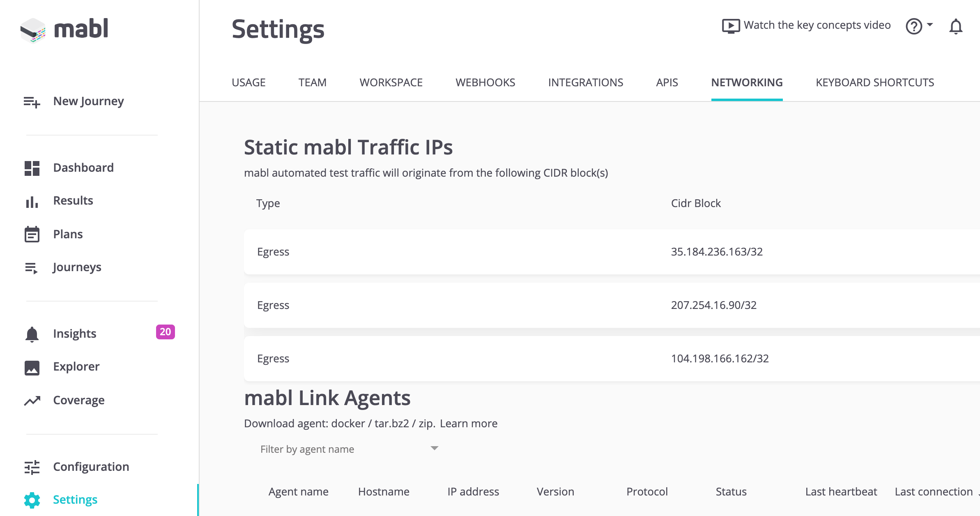Switch to the WEBHOOKS tab
The height and width of the screenshot is (516, 980).
(x=485, y=82)
